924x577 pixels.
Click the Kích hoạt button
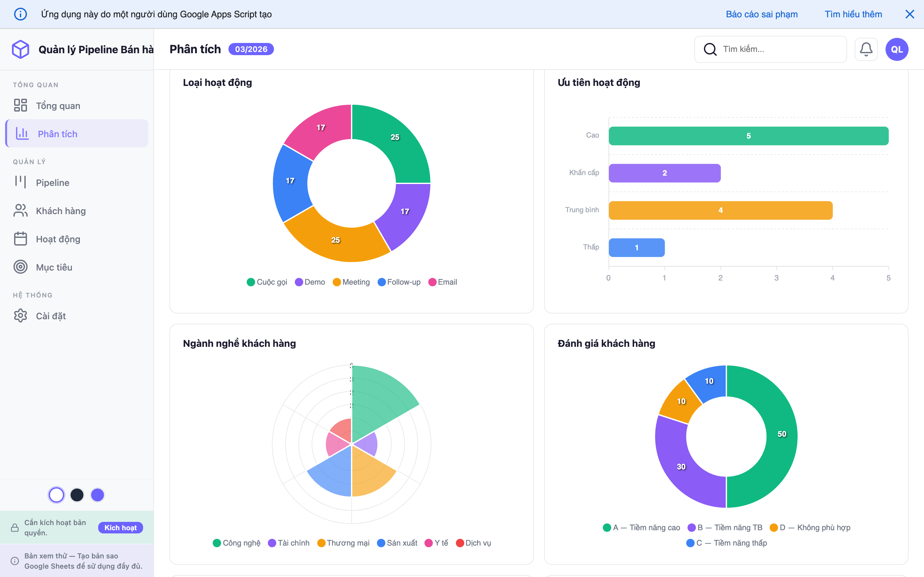click(120, 527)
